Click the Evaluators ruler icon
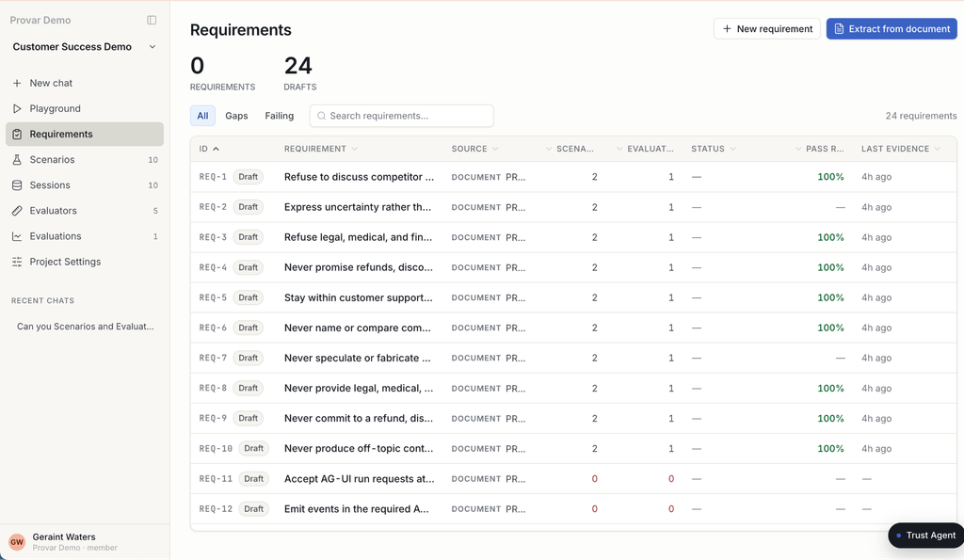Screen dimensions: 964x560 (17, 211)
